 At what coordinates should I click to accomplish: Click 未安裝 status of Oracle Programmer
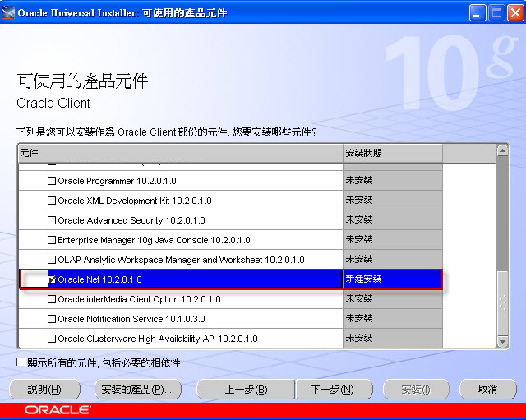click(393, 181)
